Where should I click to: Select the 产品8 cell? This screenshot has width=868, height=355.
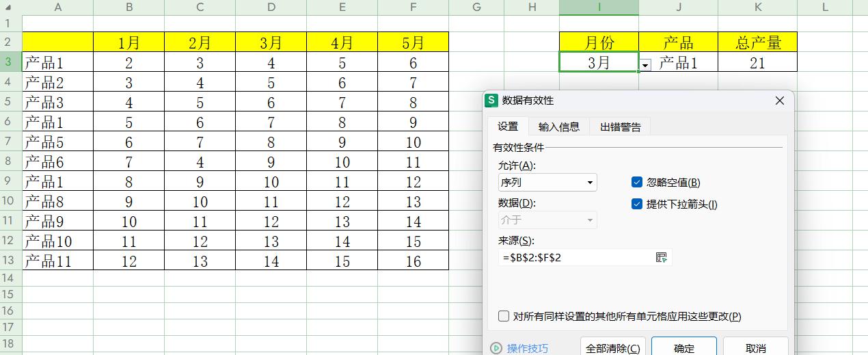pyautogui.click(x=58, y=202)
